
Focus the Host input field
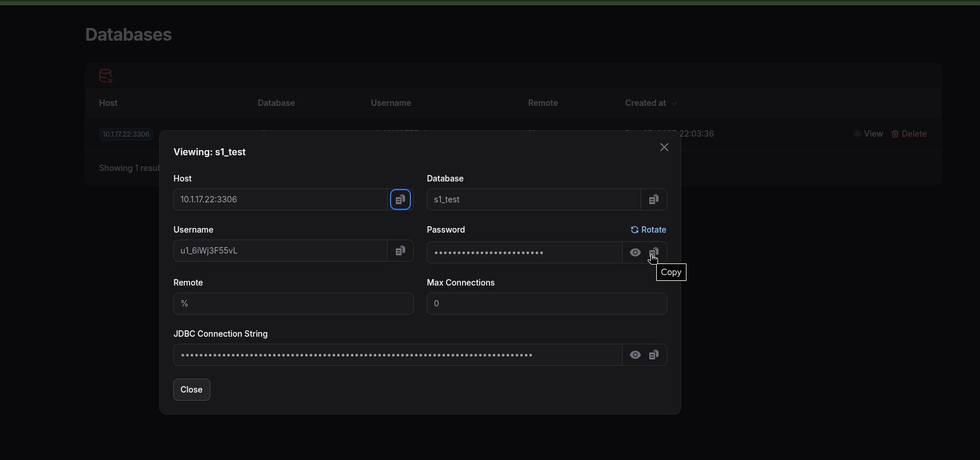[x=281, y=199]
